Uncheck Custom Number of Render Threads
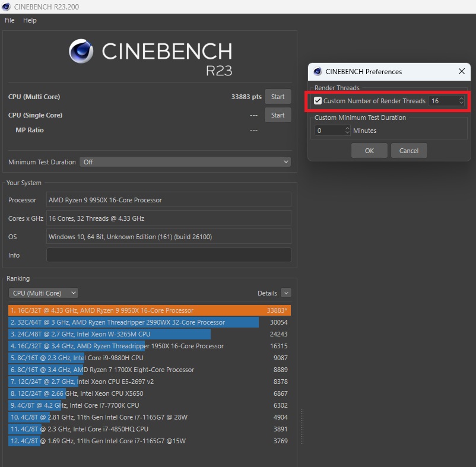Screen dimensions: 476x467 (x=318, y=101)
